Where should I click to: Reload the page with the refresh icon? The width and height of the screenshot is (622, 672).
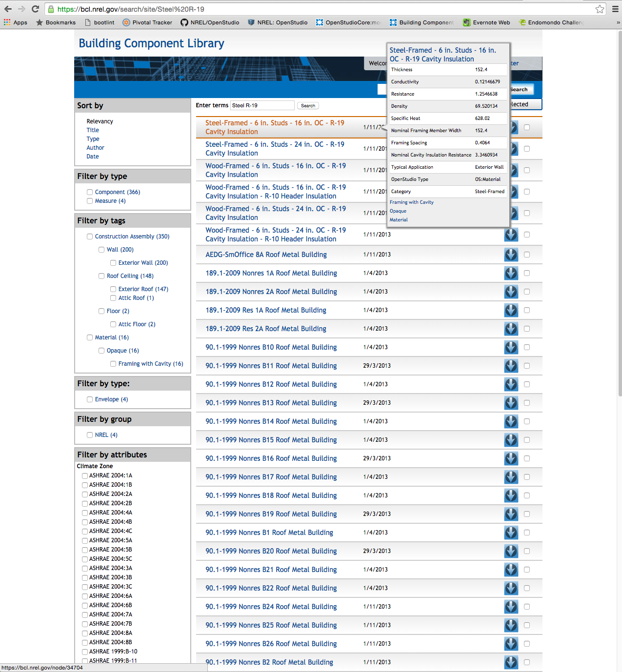pos(35,9)
